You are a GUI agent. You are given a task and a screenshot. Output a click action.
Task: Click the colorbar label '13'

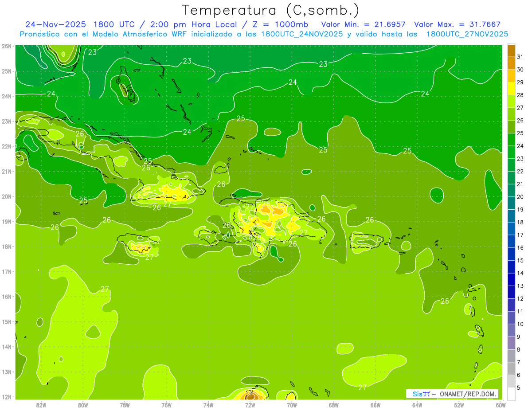click(520, 286)
